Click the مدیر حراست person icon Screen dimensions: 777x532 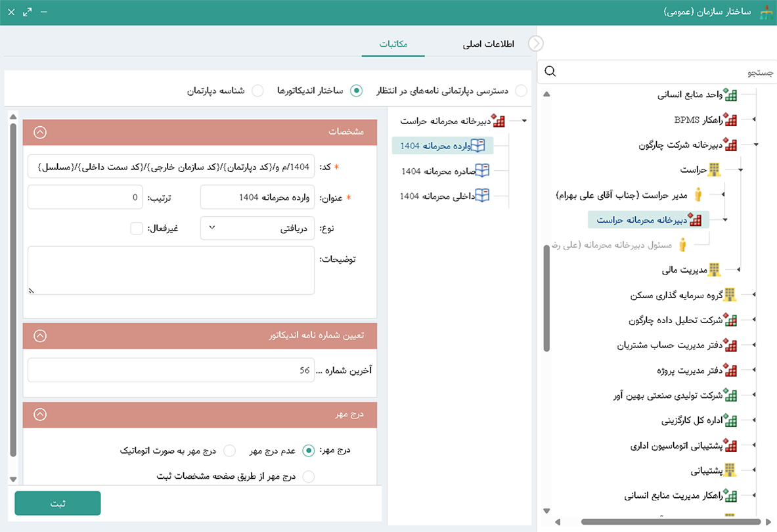698,195
